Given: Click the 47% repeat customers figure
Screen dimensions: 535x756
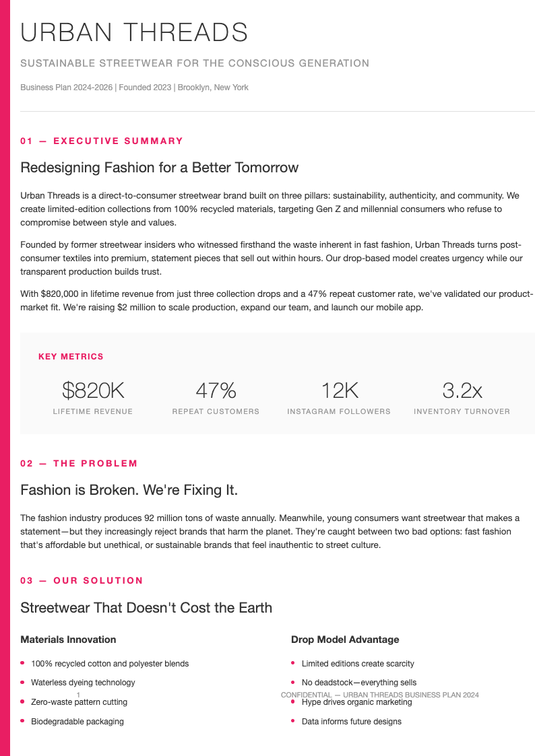Looking at the screenshot, I should [x=216, y=390].
